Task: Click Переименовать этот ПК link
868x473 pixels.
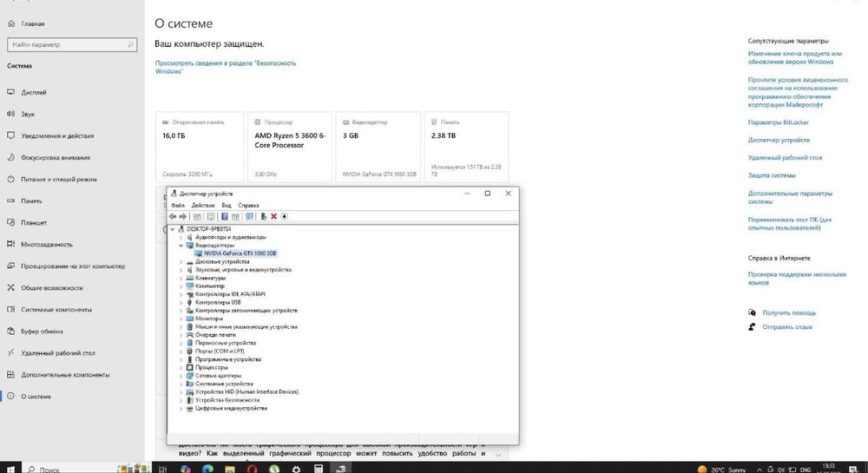Action: click(789, 224)
